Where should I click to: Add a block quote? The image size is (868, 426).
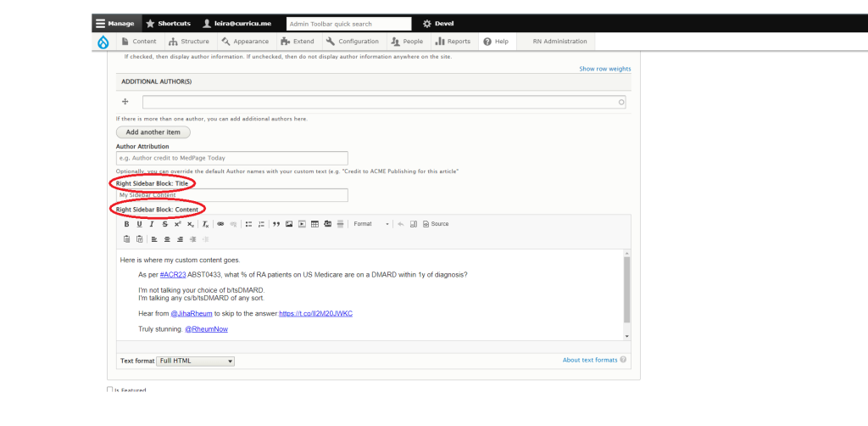click(275, 224)
